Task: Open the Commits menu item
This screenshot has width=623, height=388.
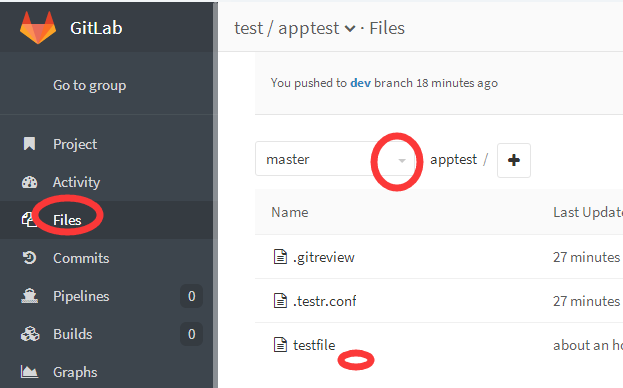Action: 81,258
